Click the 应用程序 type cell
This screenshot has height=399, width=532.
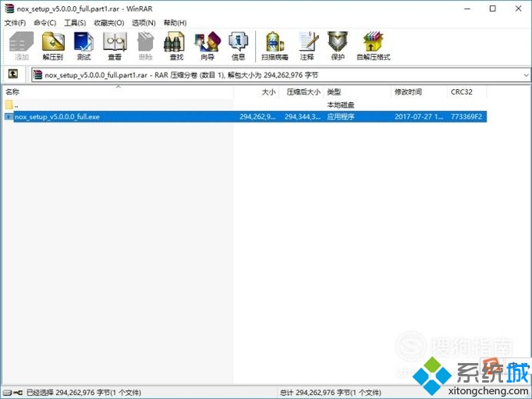[x=341, y=117]
